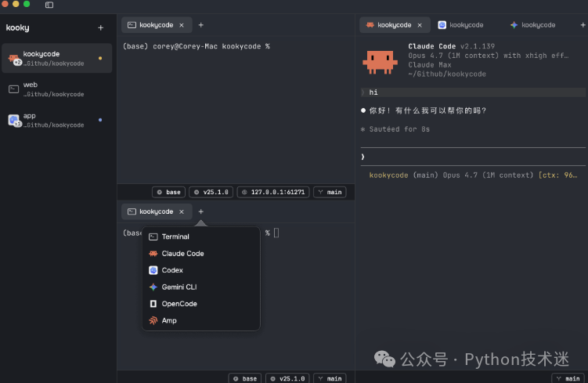This screenshot has height=383, width=588.
Task: Close the top-left kookycode terminal tab
Action: point(182,25)
